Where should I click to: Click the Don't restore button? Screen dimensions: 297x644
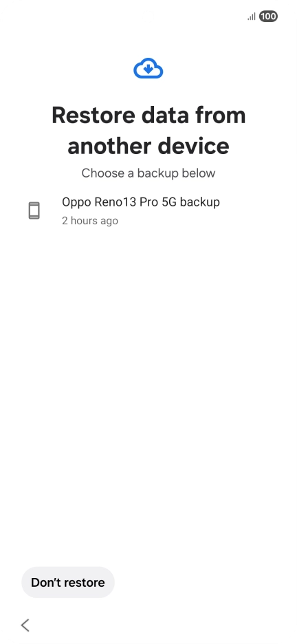click(67, 582)
